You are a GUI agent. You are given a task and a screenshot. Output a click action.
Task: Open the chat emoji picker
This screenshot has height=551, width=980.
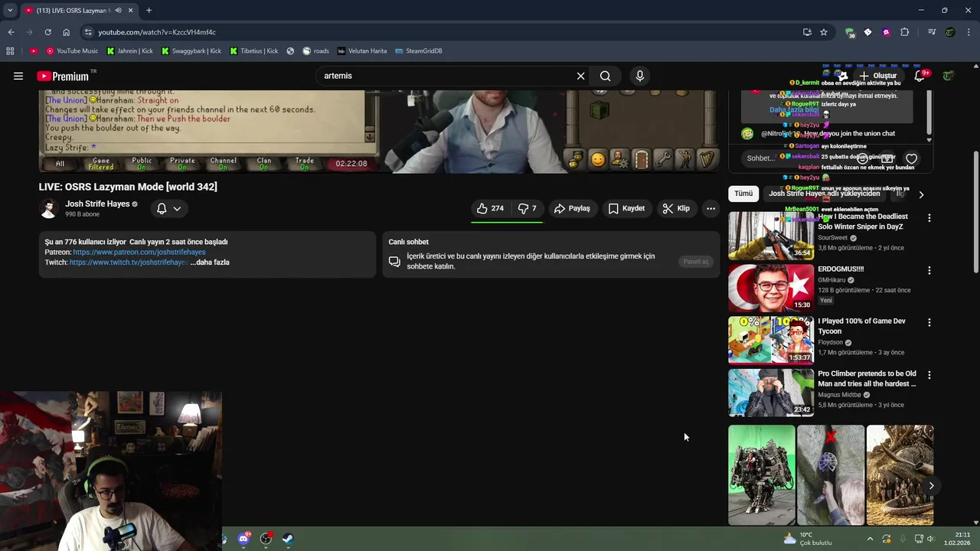(862, 158)
